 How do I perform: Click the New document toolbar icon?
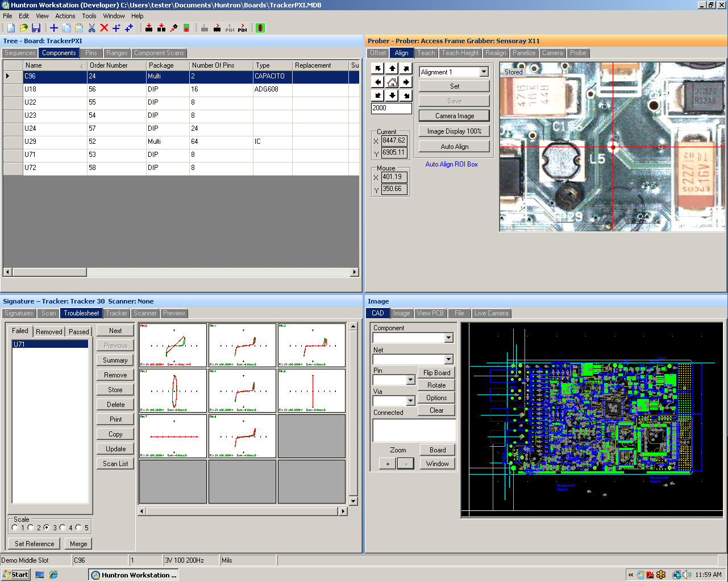[11, 28]
